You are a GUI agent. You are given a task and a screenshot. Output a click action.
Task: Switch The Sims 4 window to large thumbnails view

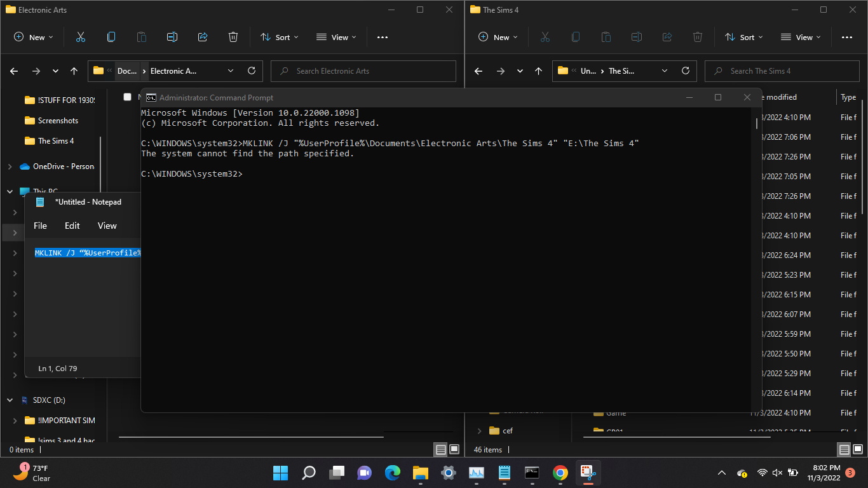tap(858, 449)
